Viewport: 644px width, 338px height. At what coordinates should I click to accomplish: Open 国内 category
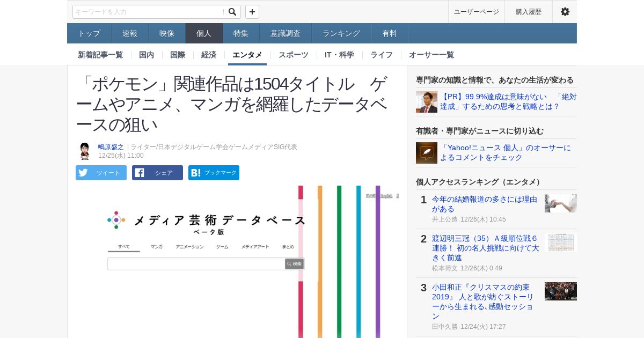[x=147, y=55]
